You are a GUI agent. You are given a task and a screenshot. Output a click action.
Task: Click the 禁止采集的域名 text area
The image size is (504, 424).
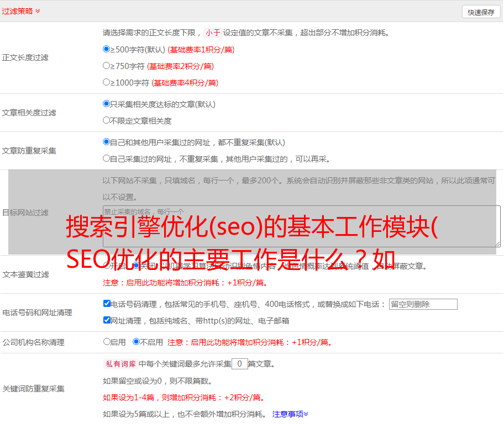coord(301,226)
